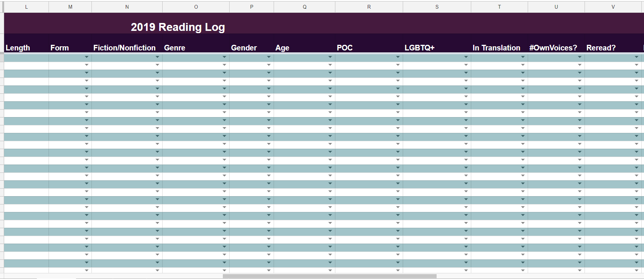Open first row LGBTQ+ dropdown arrow
This screenshot has height=279, width=644.
coord(466,57)
